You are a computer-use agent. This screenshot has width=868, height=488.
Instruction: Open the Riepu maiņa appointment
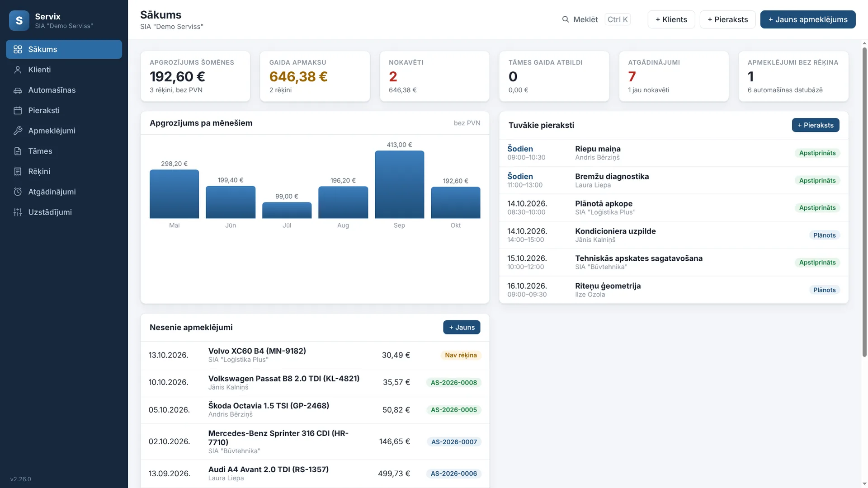673,153
